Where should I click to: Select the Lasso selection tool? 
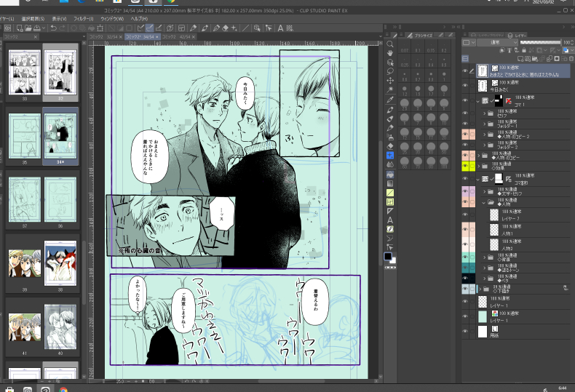390,71
